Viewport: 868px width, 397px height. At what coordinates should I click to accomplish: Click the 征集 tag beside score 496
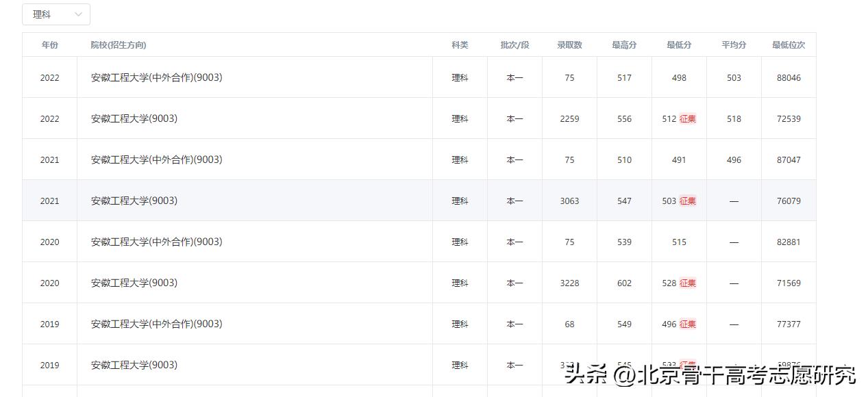point(688,324)
